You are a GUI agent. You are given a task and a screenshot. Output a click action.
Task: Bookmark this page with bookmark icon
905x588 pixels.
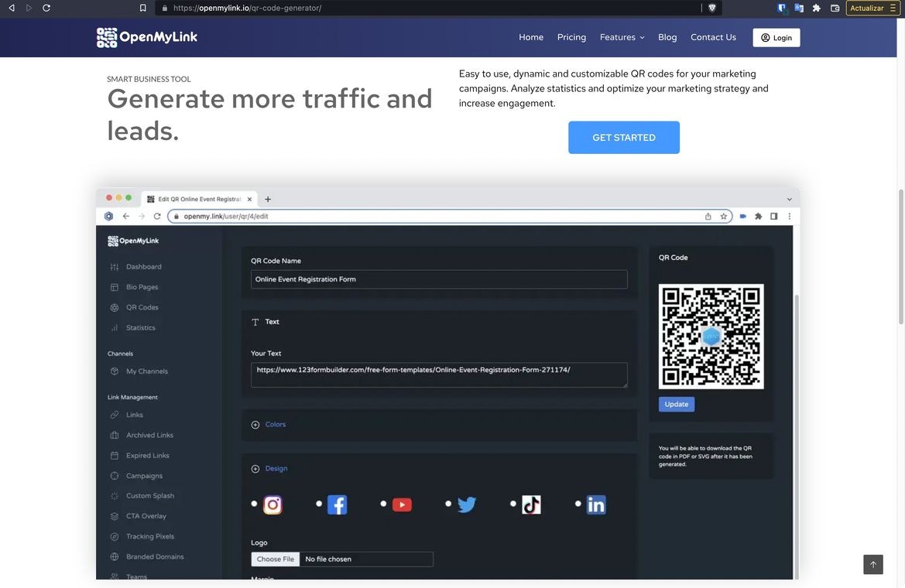tap(142, 8)
